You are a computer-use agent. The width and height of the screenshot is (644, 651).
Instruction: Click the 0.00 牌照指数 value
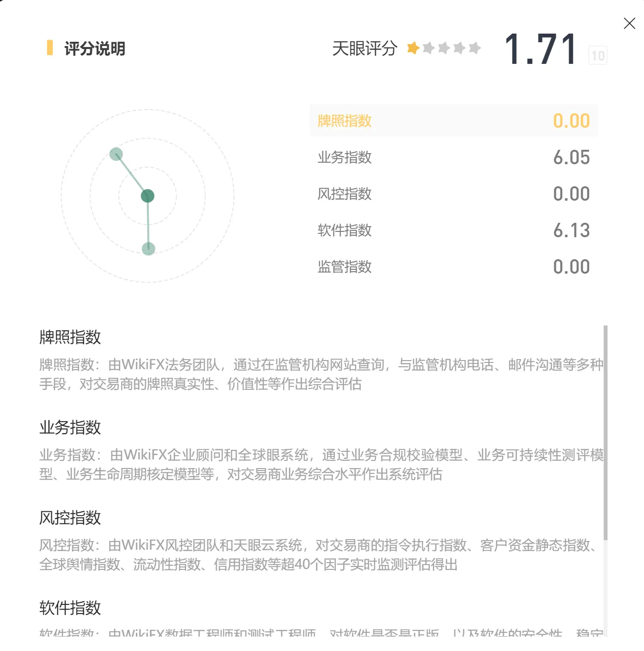click(571, 121)
